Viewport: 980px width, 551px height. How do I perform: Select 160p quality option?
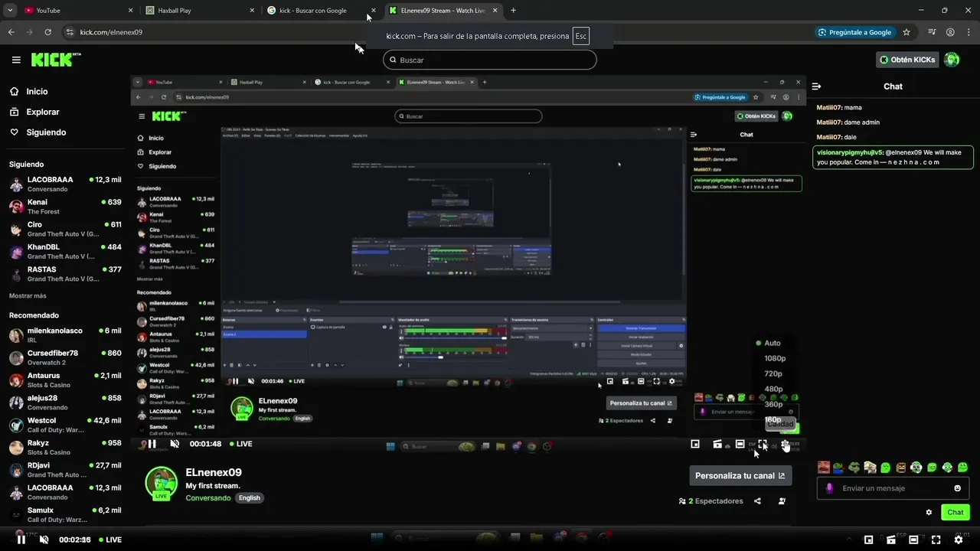(773, 419)
